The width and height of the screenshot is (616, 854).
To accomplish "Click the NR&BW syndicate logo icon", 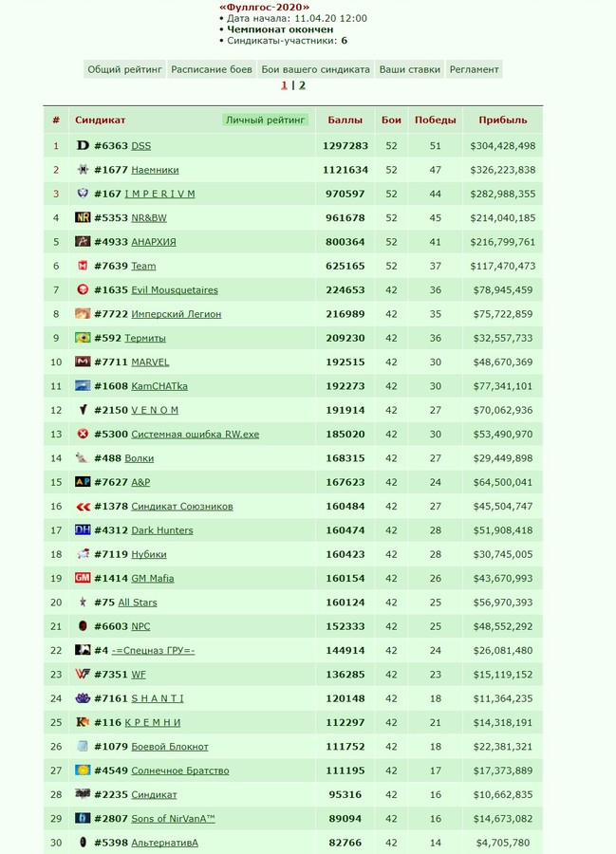I will [83, 217].
